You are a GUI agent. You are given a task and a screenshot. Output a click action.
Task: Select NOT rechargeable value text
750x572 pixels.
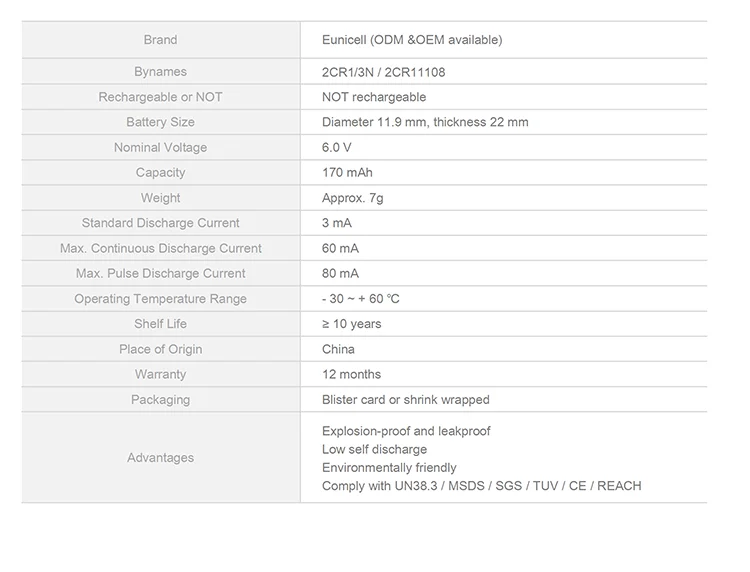pos(374,97)
